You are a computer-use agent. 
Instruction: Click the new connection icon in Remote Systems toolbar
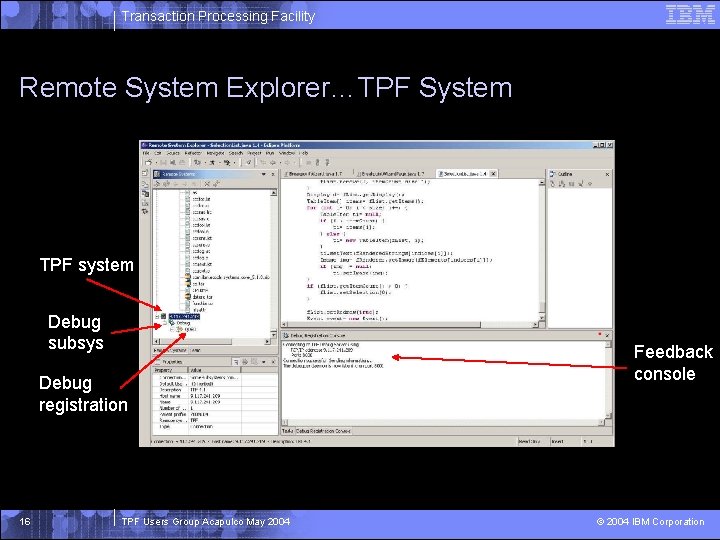(157, 184)
